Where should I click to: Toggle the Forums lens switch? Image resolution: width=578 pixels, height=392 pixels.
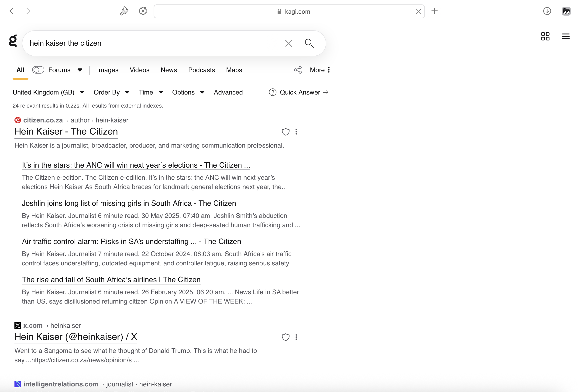(x=38, y=70)
